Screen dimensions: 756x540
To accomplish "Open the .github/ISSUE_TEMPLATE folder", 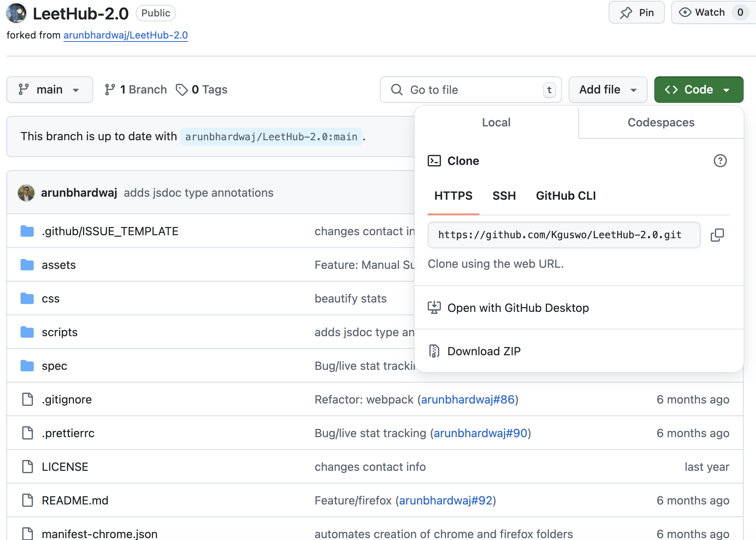I will click(110, 231).
